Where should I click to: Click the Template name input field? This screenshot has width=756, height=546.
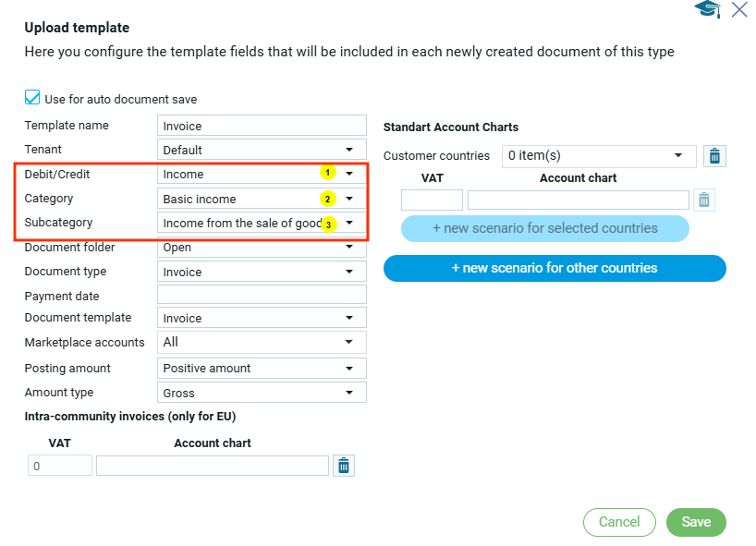pyautogui.click(x=262, y=126)
